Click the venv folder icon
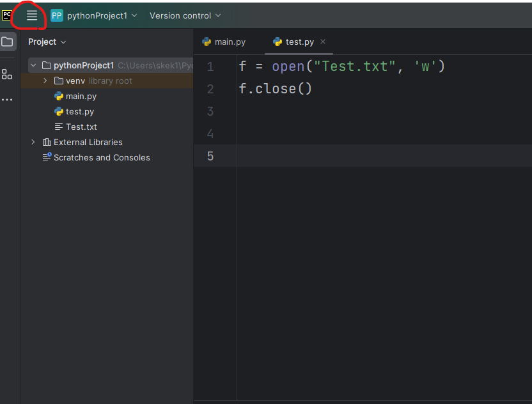This screenshot has width=532, height=404. [59, 81]
